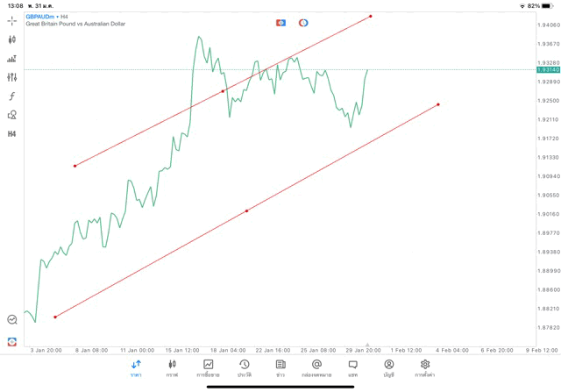
Task: Click the red-blue square trade icon
Action: pos(280,23)
